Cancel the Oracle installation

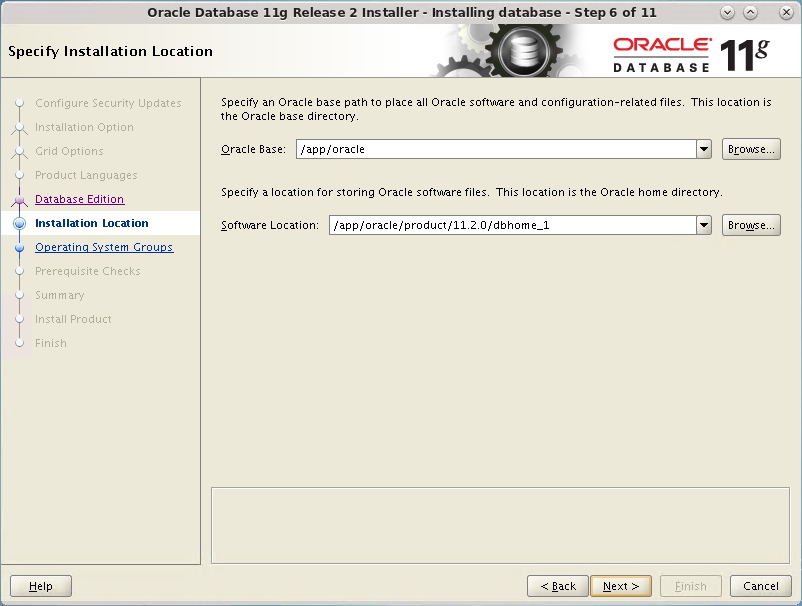tap(761, 586)
